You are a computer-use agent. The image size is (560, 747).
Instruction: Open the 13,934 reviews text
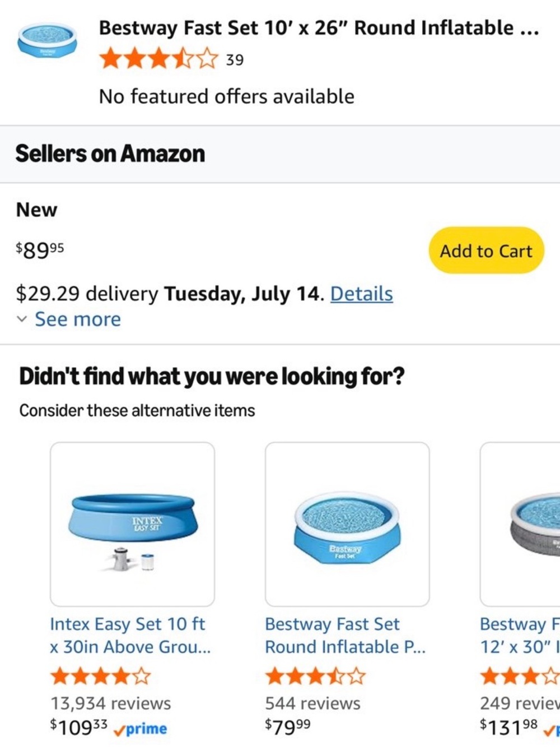(110, 703)
